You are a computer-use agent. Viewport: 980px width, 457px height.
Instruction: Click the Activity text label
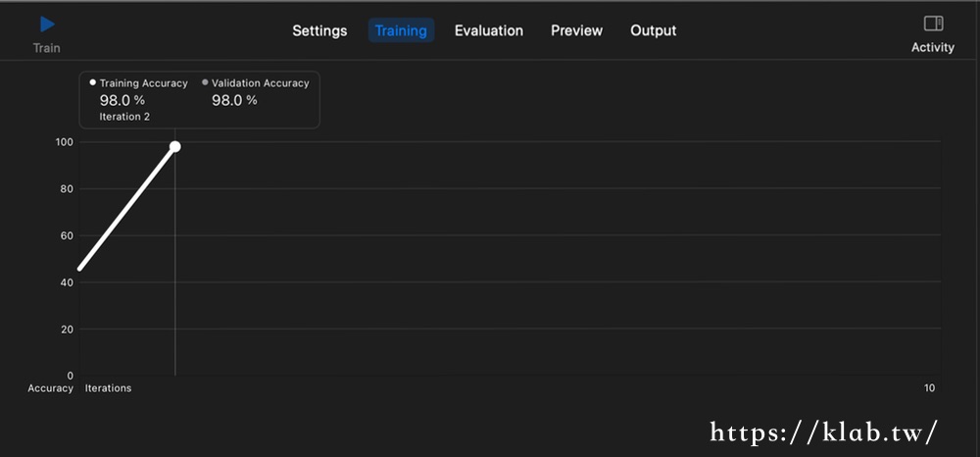tap(933, 47)
